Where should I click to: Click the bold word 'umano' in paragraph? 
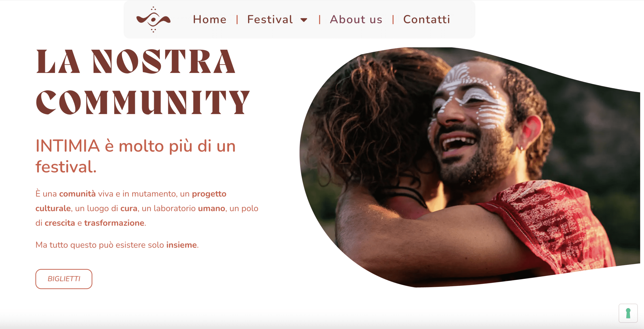(212, 208)
